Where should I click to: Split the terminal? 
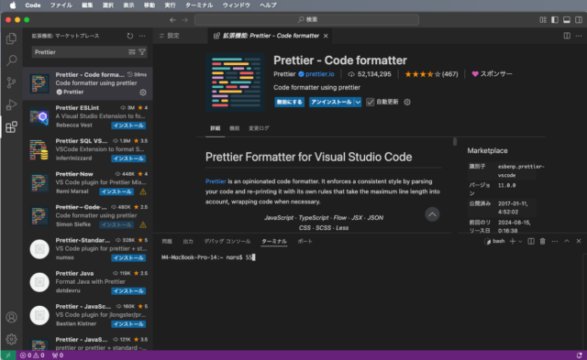(x=531, y=241)
